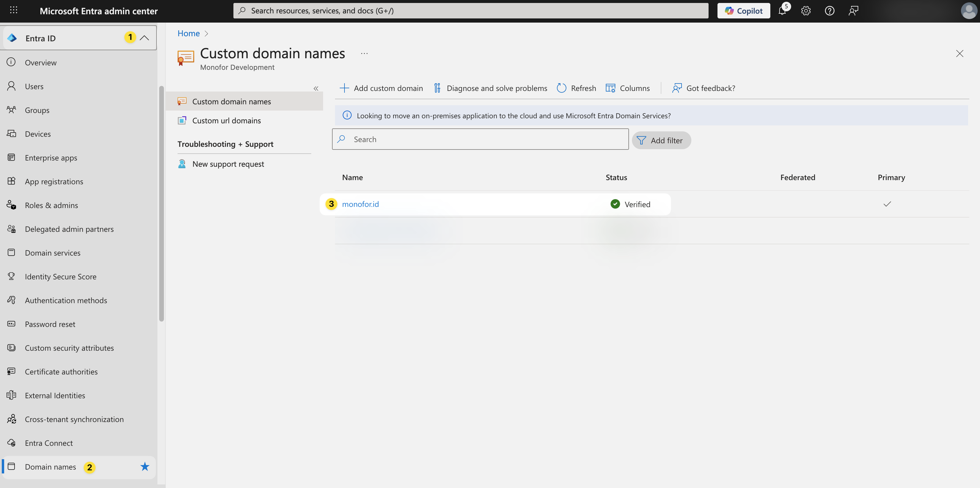The height and width of the screenshot is (488, 980).
Task: Select Custom url domains menu item
Action: point(226,121)
